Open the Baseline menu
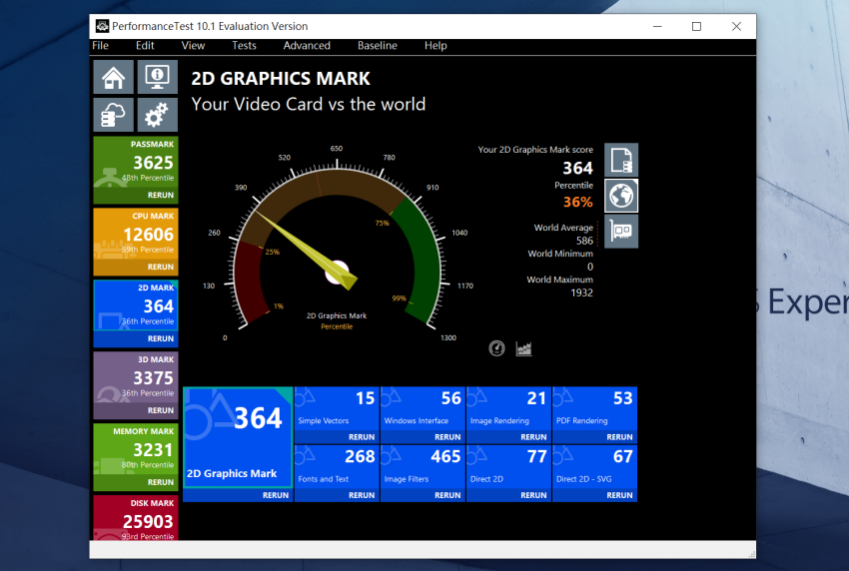The width and height of the screenshot is (849, 571). [x=377, y=45]
